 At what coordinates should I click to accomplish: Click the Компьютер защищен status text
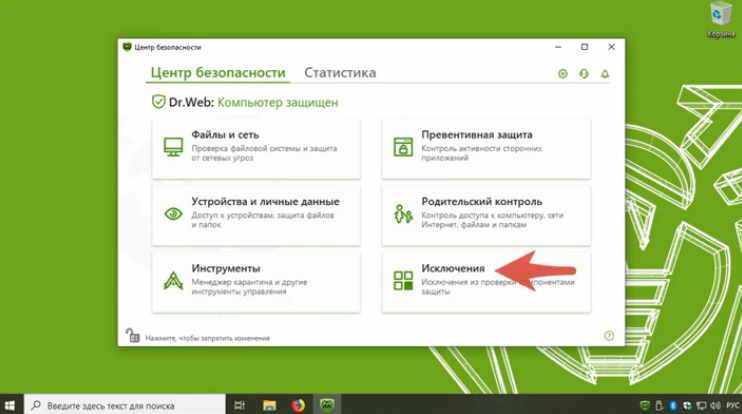(x=278, y=103)
